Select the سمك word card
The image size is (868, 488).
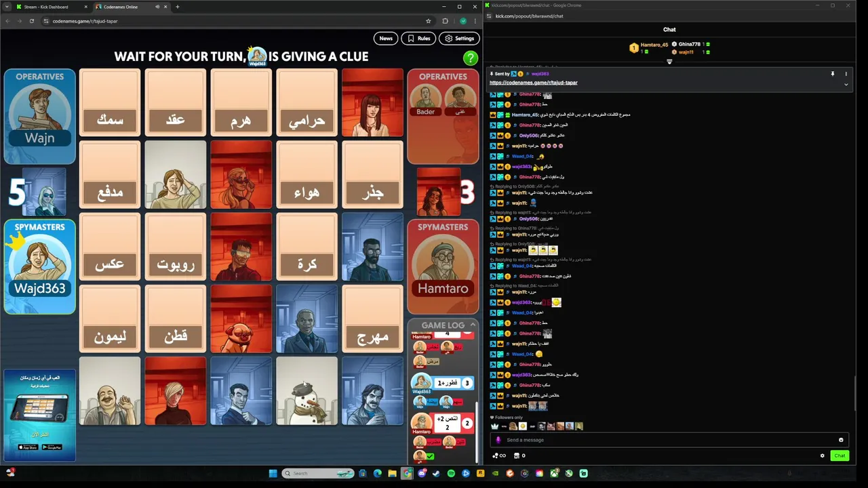click(x=110, y=102)
